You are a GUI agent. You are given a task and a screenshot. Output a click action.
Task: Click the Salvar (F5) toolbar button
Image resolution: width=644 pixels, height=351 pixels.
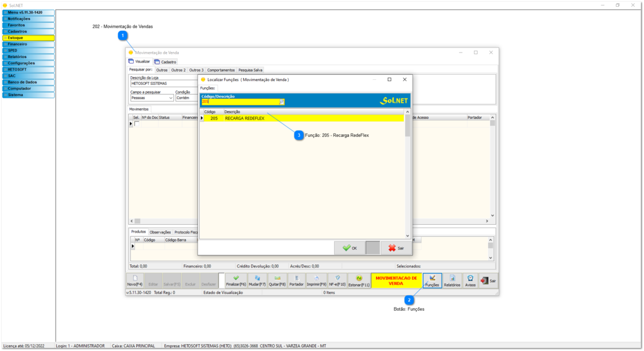click(172, 280)
